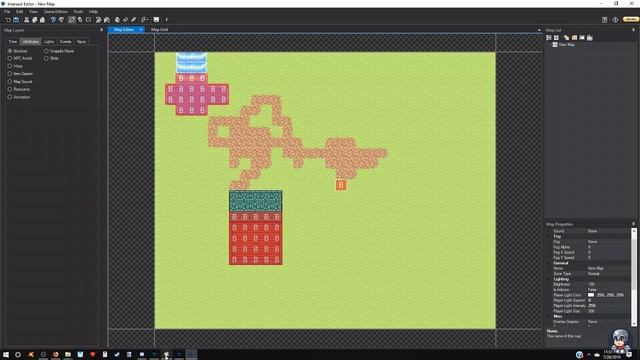Click the round help icon top right
The image size is (640, 360).
(615, 20)
